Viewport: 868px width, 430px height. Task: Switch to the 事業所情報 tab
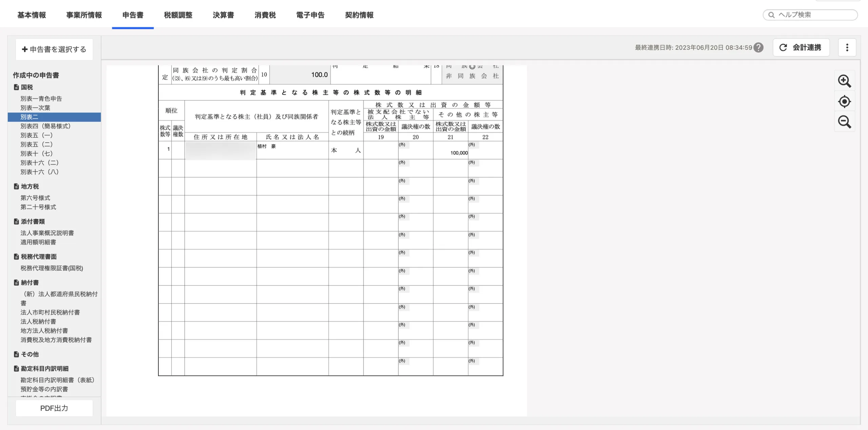click(84, 15)
